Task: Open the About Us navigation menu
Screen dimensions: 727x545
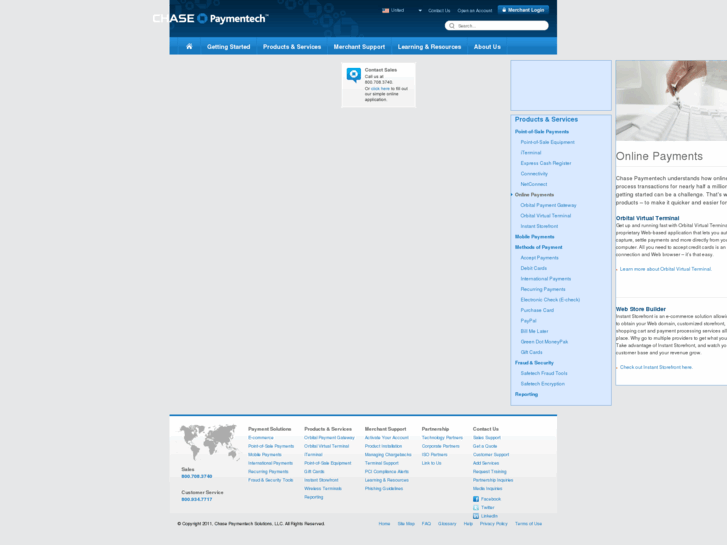Action: 487,47
